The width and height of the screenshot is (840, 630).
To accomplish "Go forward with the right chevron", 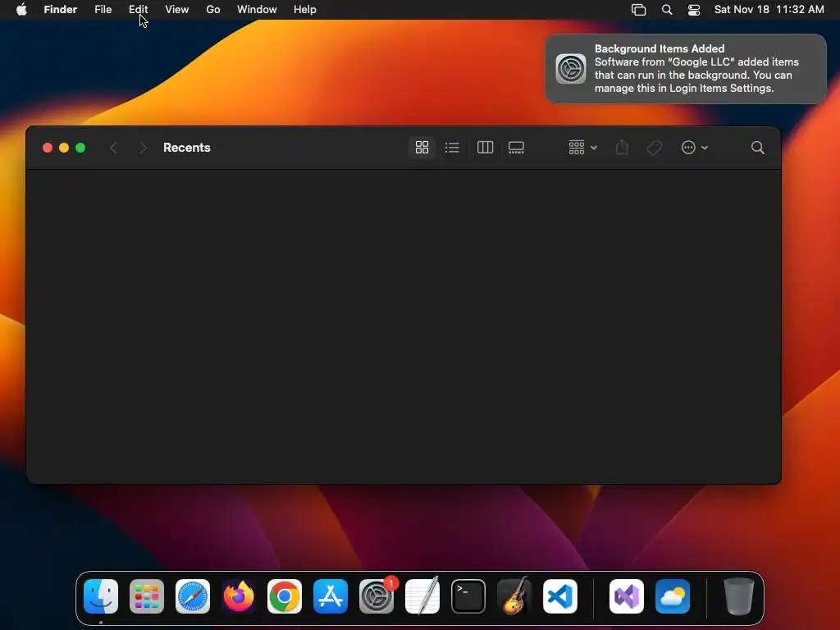I will [143, 148].
